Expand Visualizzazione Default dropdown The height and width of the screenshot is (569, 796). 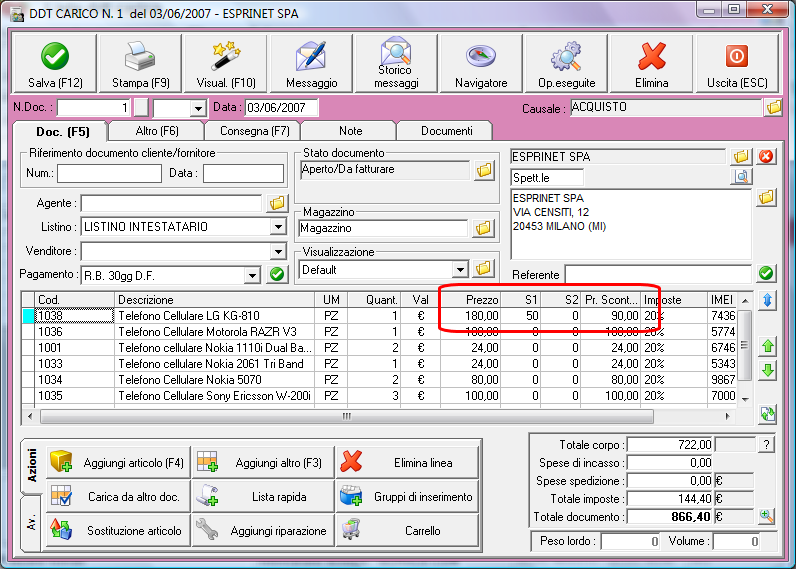click(460, 269)
